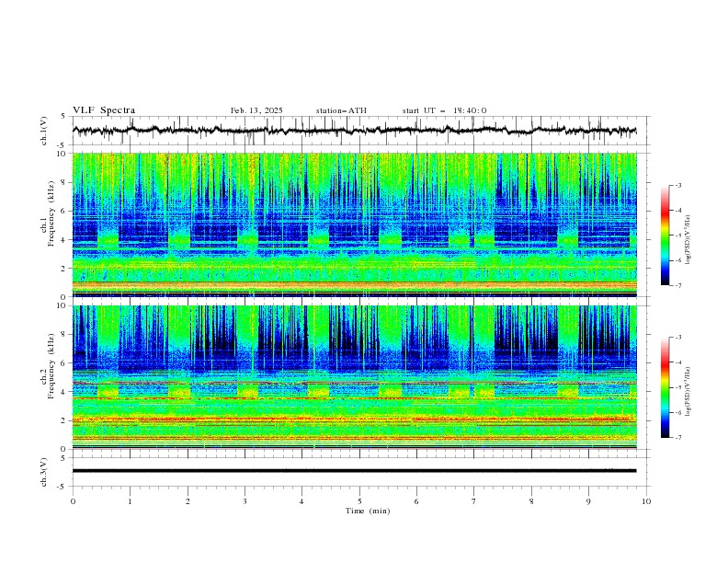
Task: Click the 'ch.3(V)' waveform axis label
Action: coord(44,472)
